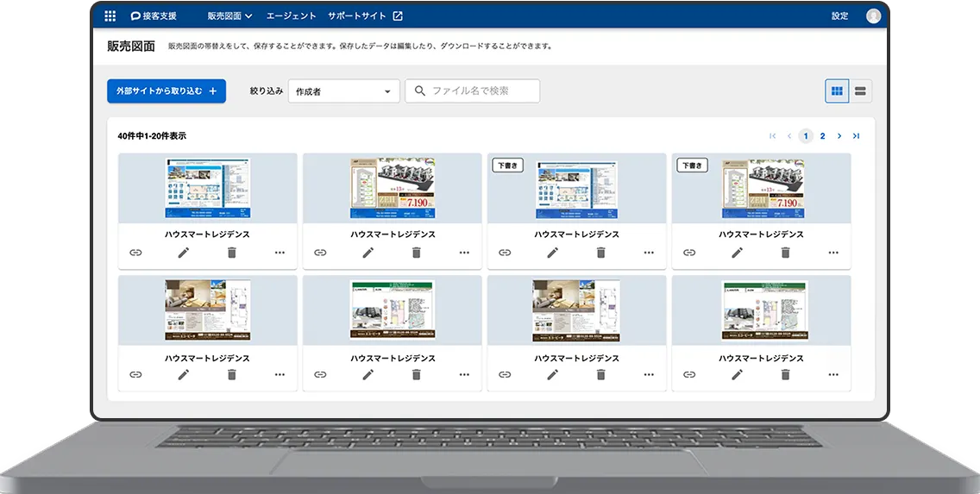Expand the 販売図面 navigation dropdown
This screenshot has width=980, height=494.
click(x=230, y=16)
